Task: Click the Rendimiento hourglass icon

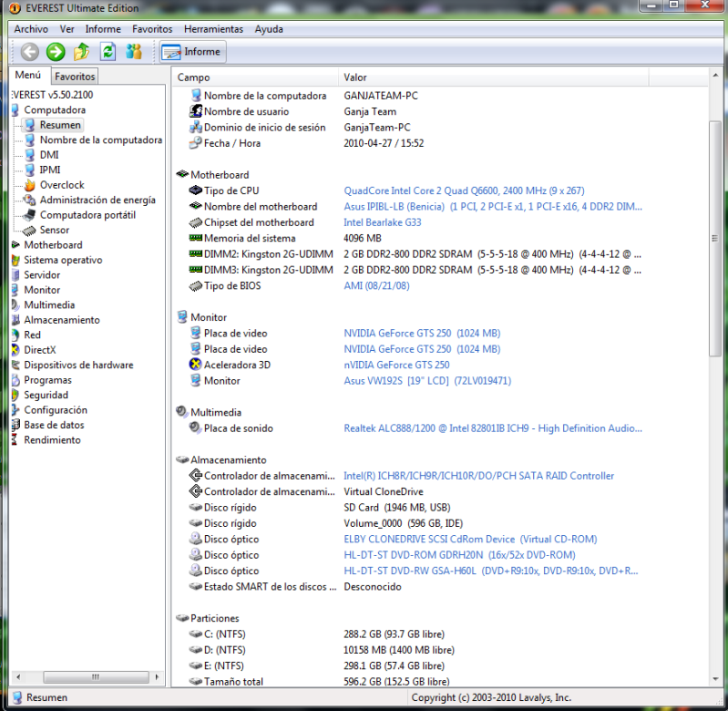Action: point(15,439)
